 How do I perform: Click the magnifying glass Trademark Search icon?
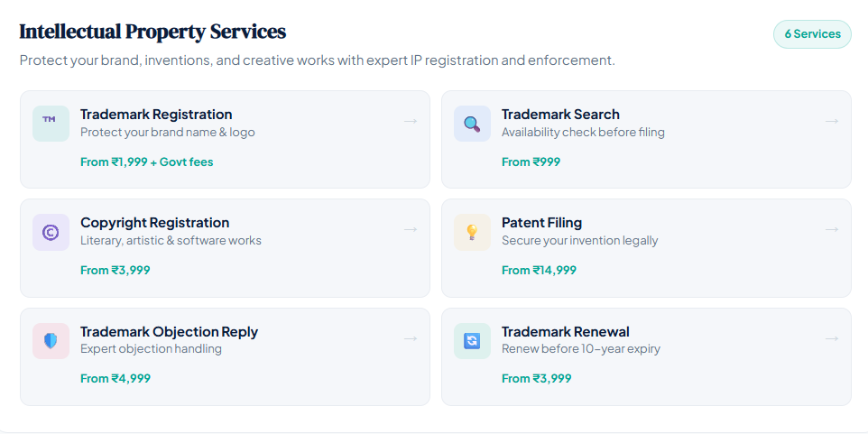tap(472, 124)
